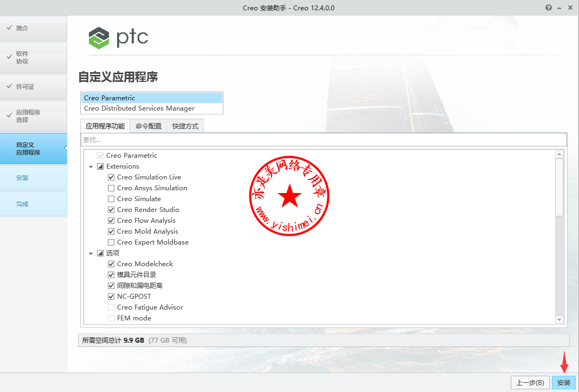Screen dimensions: 579x392
Task: Click the 安装 button to install
Action: coord(563,383)
